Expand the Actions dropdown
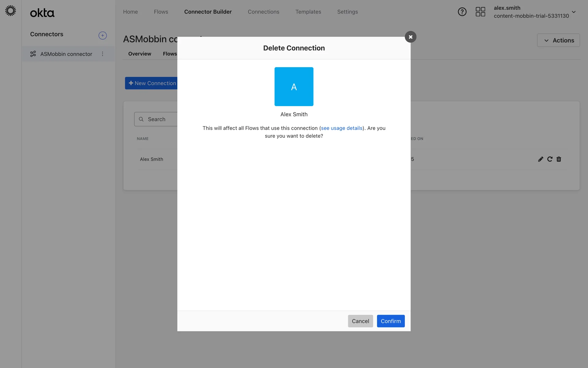Viewport: 588px width, 368px height. [x=558, y=40]
